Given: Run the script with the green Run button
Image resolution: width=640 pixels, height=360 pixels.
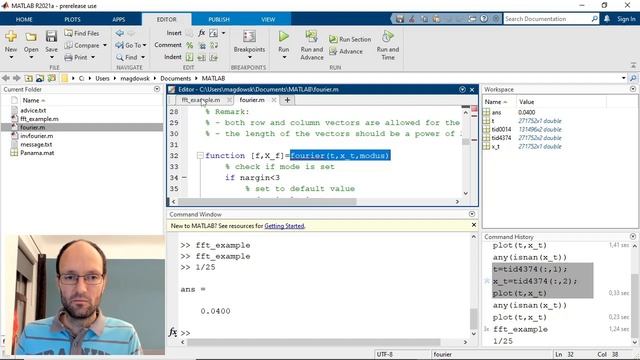Looking at the screenshot, I should (284, 37).
